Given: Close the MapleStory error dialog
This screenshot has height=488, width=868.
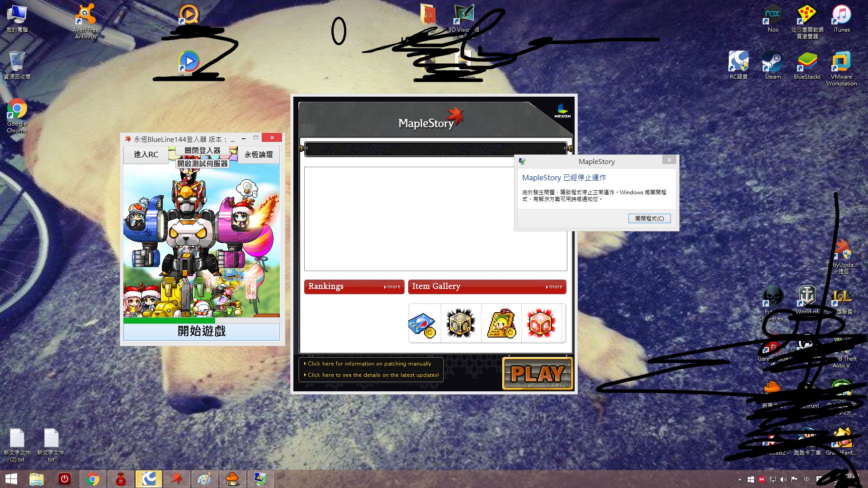Looking at the screenshot, I should click(670, 160).
